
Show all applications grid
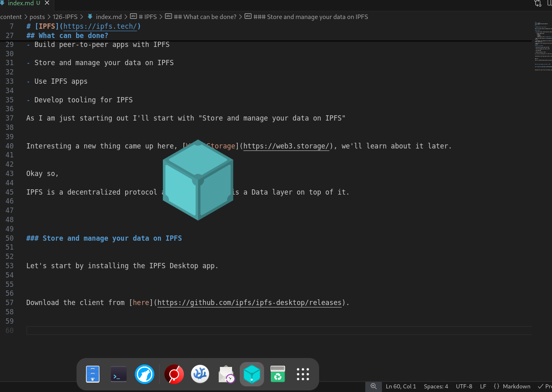point(303,374)
